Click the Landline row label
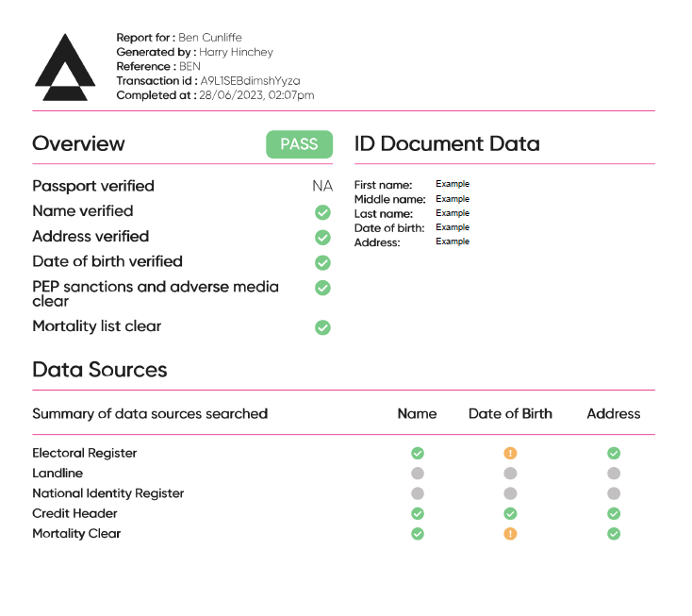The image size is (692, 616). [x=58, y=474]
